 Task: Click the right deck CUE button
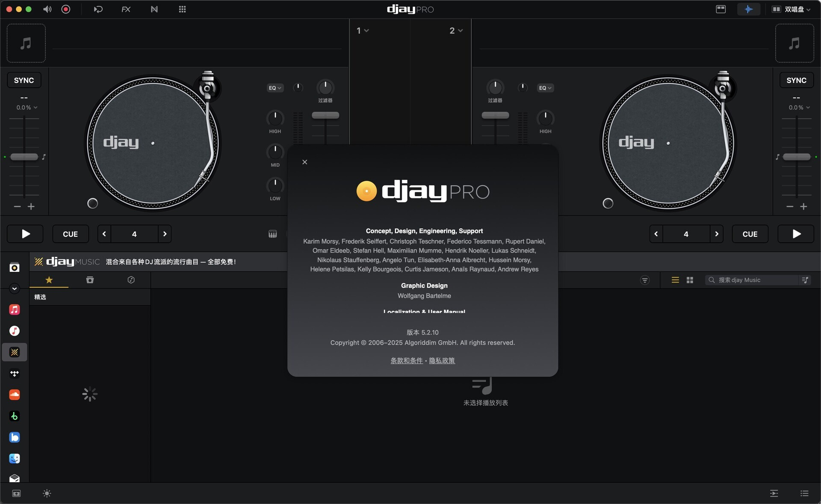tap(750, 234)
